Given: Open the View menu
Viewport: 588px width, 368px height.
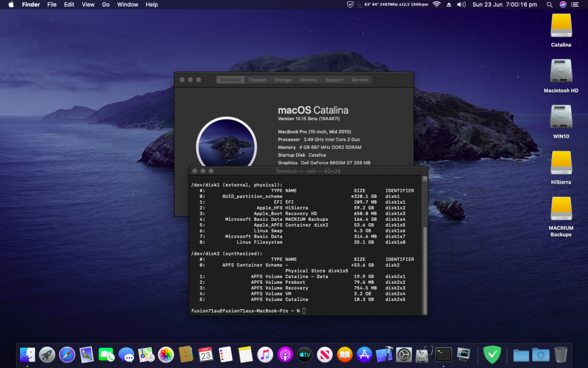Looking at the screenshot, I should point(88,5).
